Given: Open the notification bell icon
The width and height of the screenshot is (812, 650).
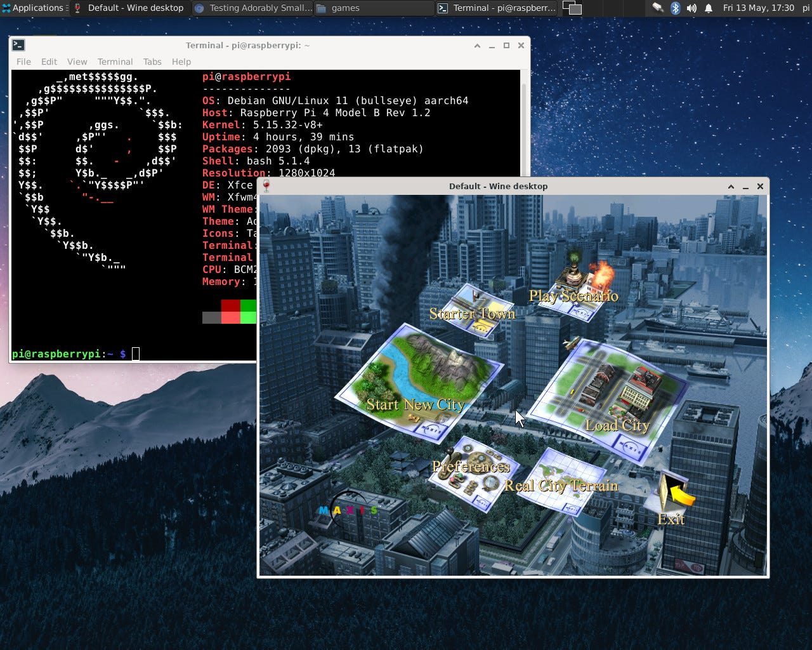Looking at the screenshot, I should pos(709,8).
